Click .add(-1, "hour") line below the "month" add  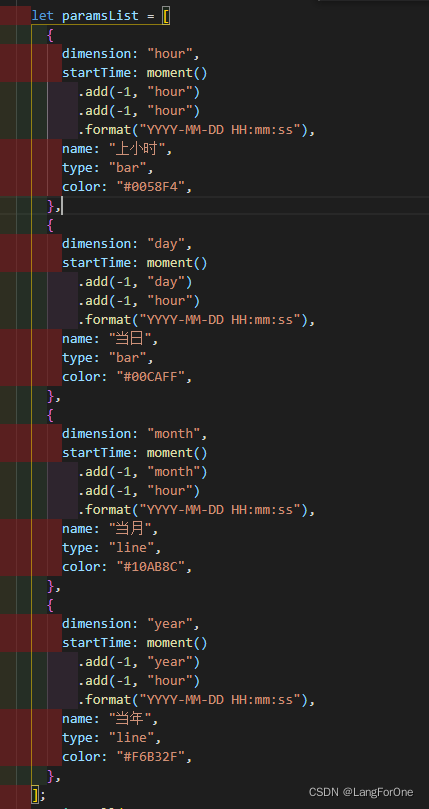coord(139,491)
